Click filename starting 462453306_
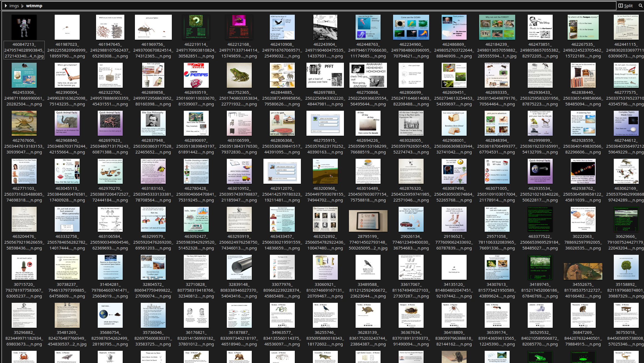Image resolution: width=644 pixels, height=363 pixels. [x=24, y=98]
